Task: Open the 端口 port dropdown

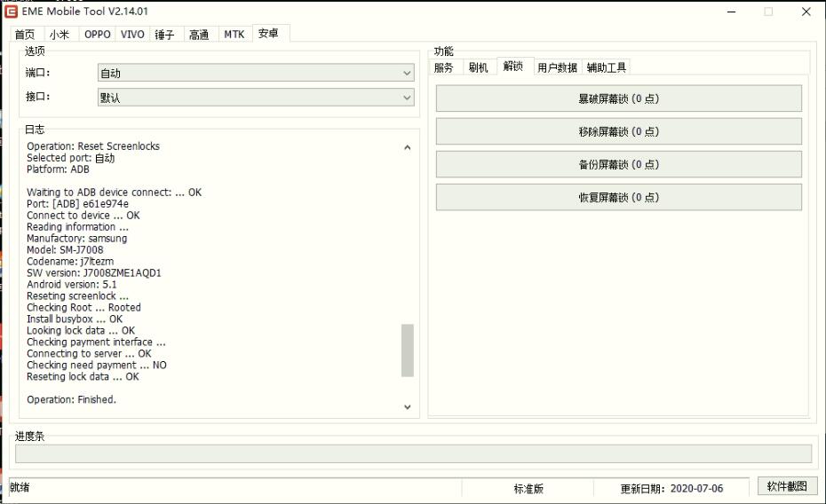Action: click(255, 74)
